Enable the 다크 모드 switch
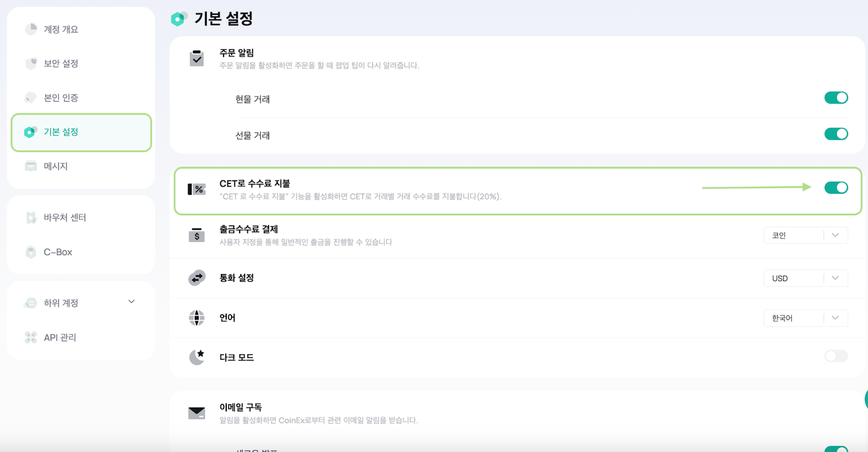Image resolution: width=868 pixels, height=452 pixels. click(836, 356)
